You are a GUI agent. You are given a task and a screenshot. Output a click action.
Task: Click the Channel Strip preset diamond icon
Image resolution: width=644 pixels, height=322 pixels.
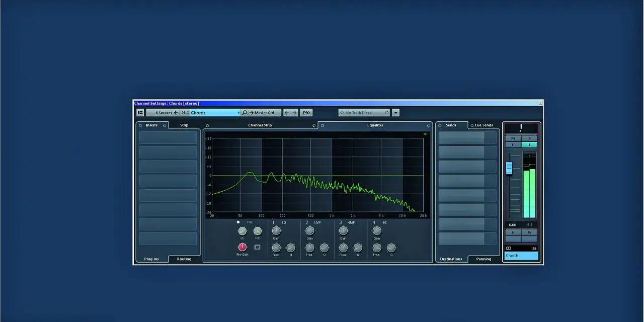[x=314, y=125]
